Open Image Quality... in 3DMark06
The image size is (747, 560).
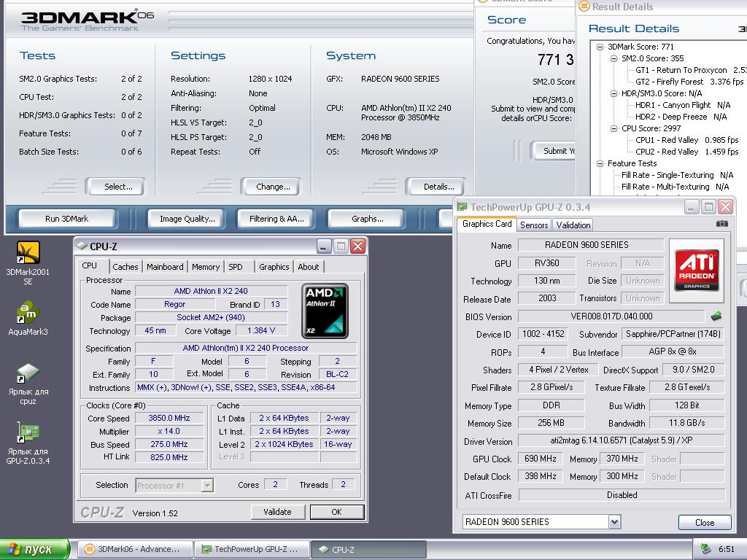pyautogui.click(x=187, y=219)
